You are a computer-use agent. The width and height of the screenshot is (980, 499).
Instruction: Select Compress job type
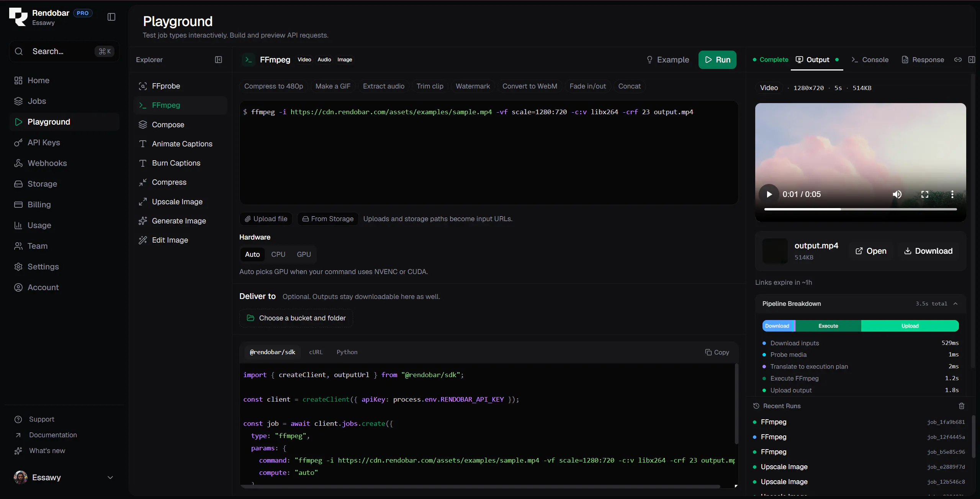180,182
